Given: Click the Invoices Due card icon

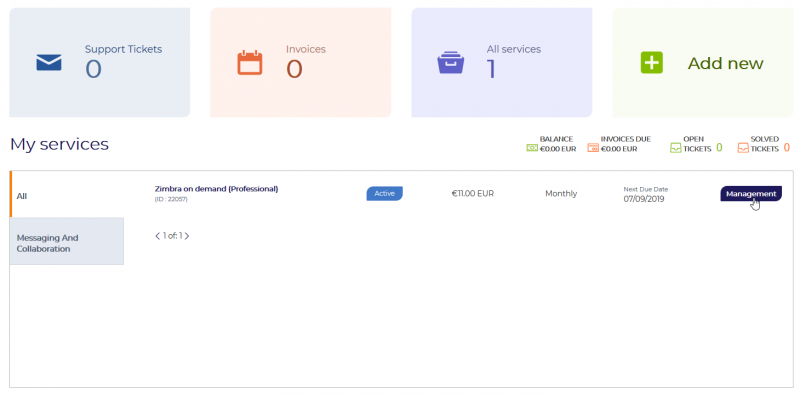Looking at the screenshot, I should (x=593, y=148).
